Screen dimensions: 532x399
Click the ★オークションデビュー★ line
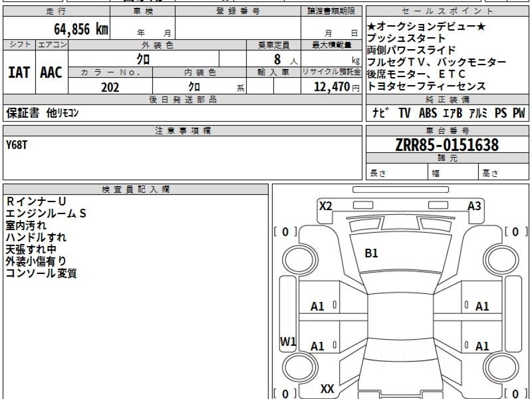pos(426,27)
